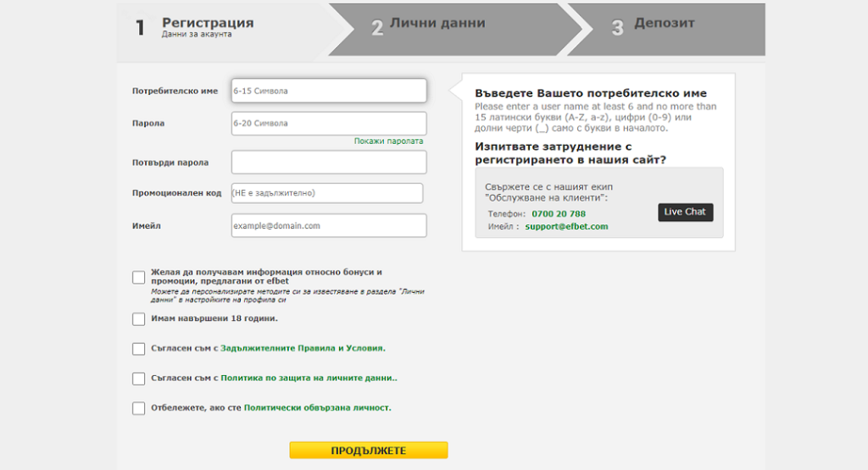Select the Промоционален код input box
This screenshot has width=868, height=470.
pyautogui.click(x=326, y=193)
